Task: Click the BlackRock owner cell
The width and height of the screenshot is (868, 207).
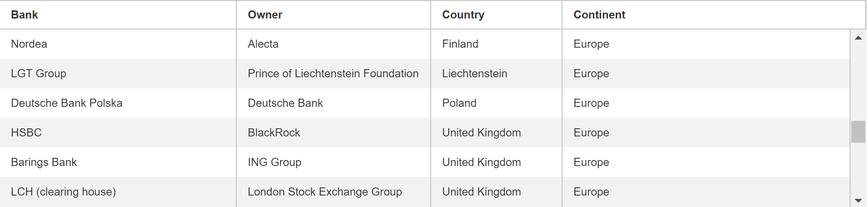Action: tap(334, 133)
